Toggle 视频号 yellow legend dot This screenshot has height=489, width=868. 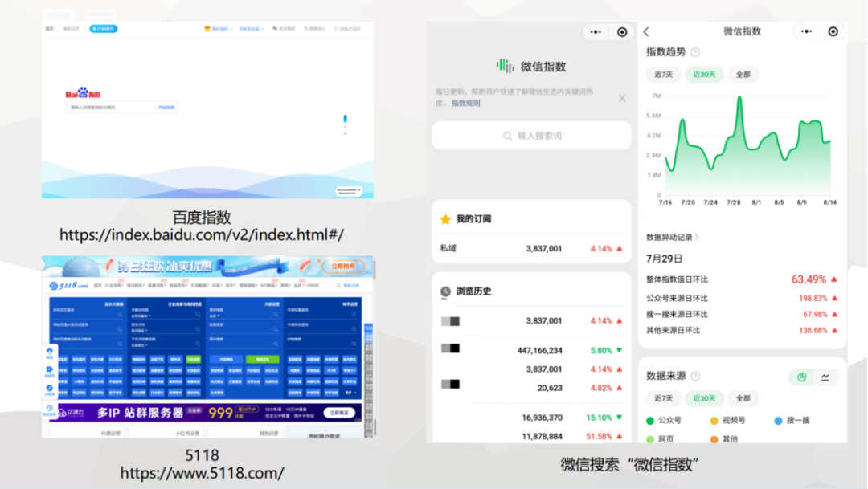[714, 421]
